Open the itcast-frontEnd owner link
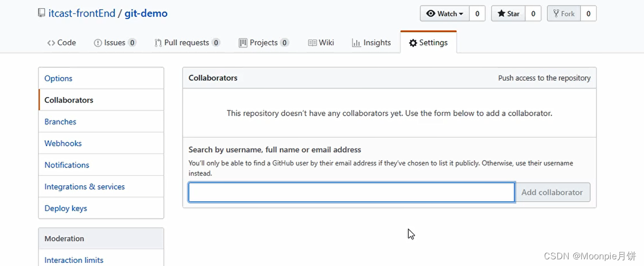The width and height of the screenshot is (644, 266). [82, 13]
